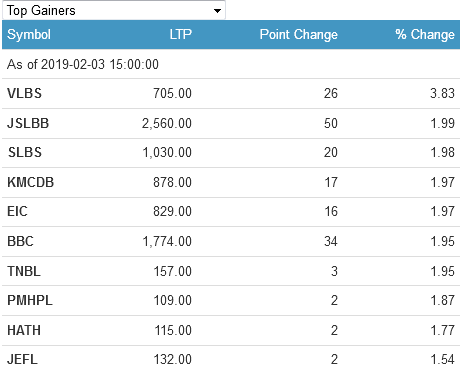
Task: Select the Top Gainers combo box
Action: (114, 10)
